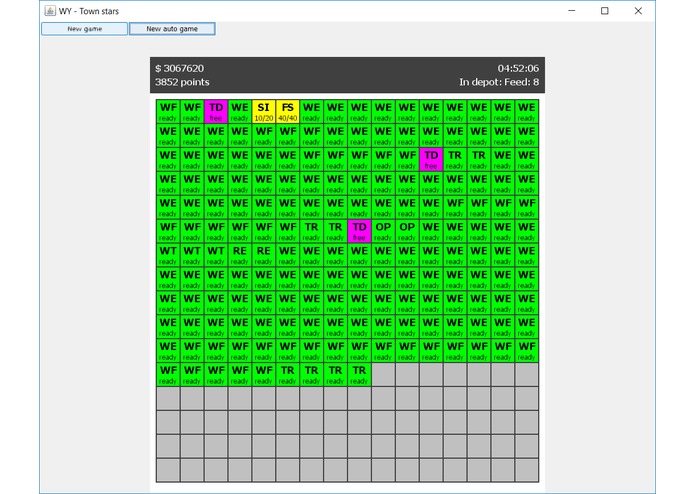Click the WF tile left of the FS tile's row start
Image resolution: width=695 pixels, height=494 pixels.
tap(168, 112)
